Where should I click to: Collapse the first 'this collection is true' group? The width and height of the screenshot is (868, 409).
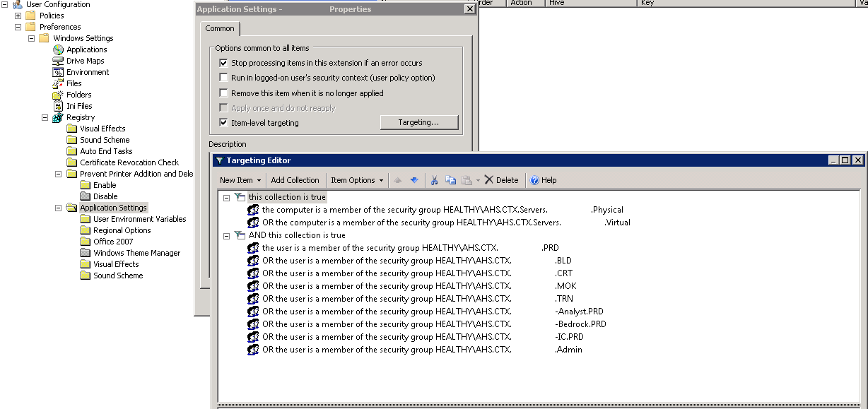226,197
